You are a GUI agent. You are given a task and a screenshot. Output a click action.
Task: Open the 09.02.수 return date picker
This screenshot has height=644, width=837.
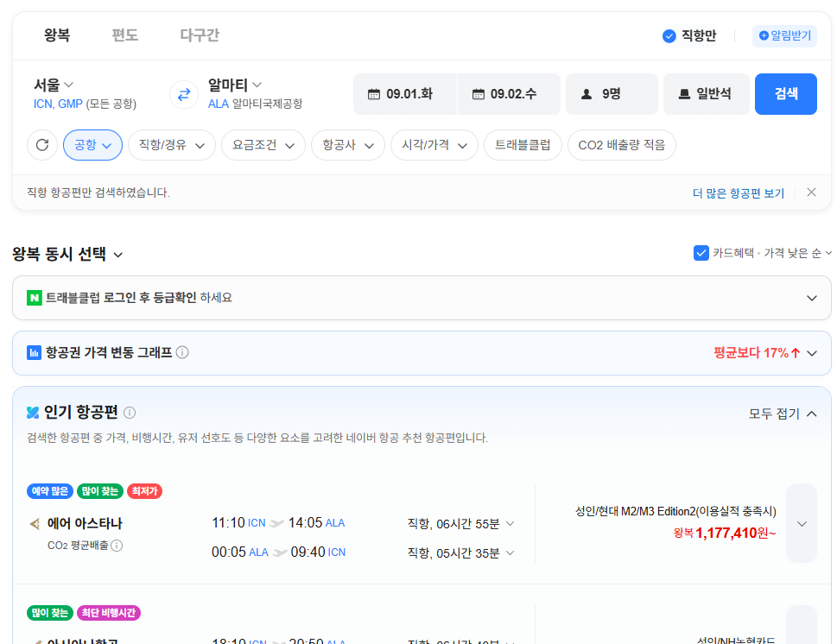509,94
